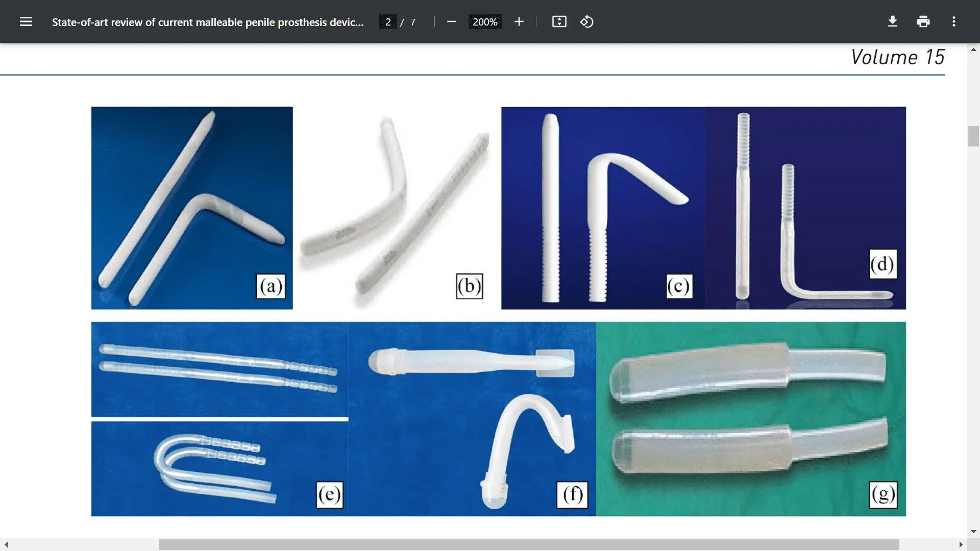Edit the page number field showing 2
The height and width of the screenshot is (551, 980).
click(388, 21)
